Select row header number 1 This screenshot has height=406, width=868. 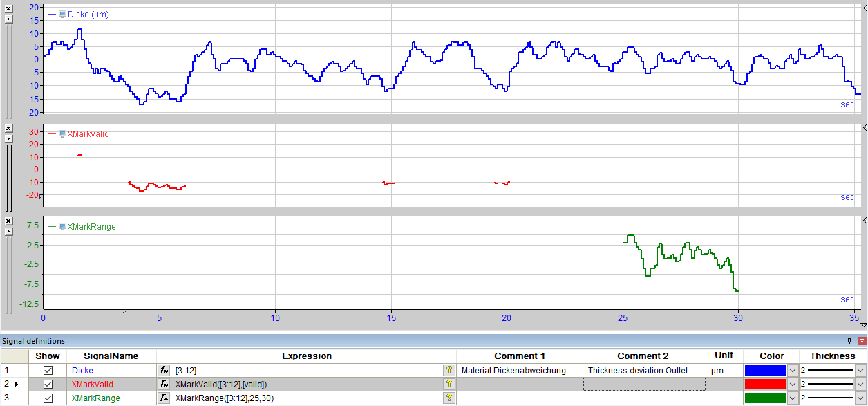pyautogui.click(x=14, y=371)
